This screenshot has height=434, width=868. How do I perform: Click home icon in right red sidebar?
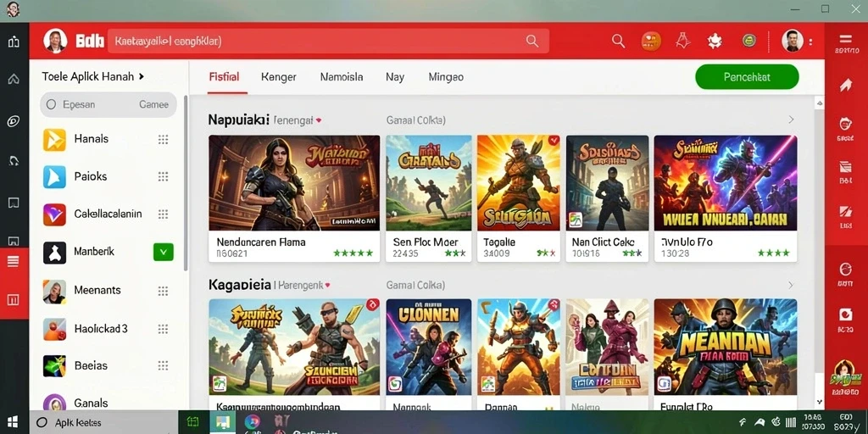click(846, 85)
